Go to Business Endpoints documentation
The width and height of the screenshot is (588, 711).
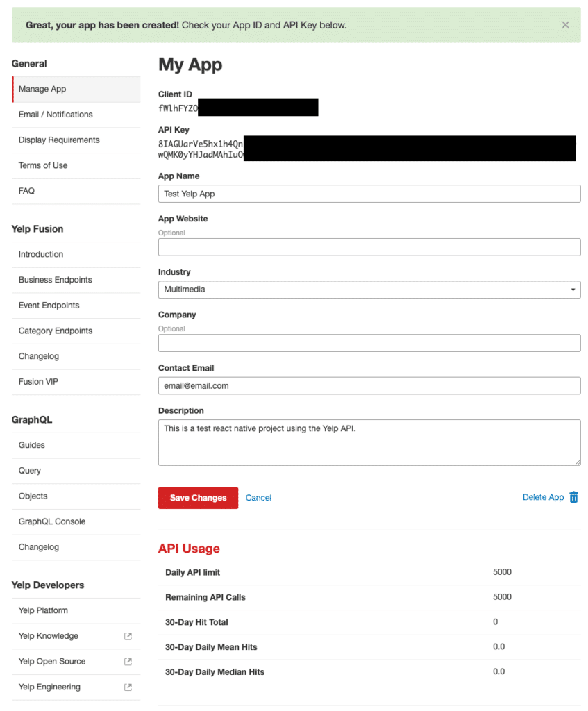tap(55, 280)
